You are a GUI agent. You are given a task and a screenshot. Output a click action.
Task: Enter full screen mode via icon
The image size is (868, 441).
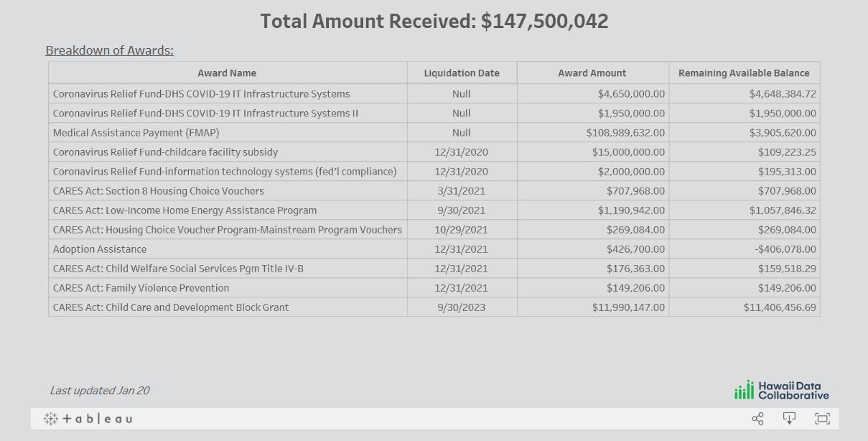[x=822, y=418]
